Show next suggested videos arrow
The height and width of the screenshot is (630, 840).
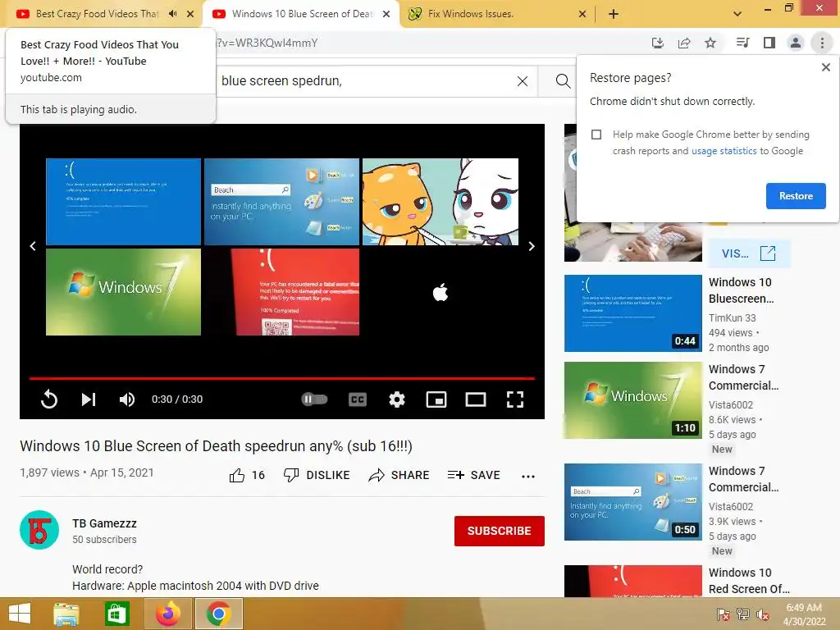(532, 246)
